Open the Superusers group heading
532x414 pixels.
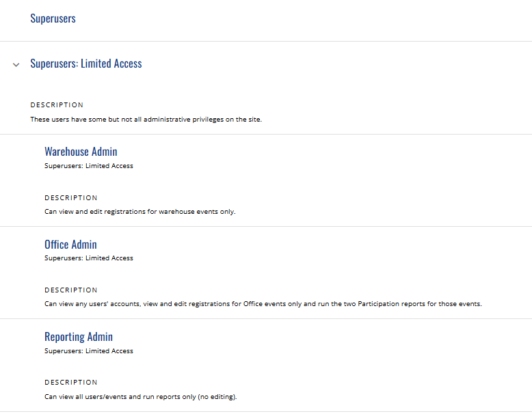pos(53,18)
